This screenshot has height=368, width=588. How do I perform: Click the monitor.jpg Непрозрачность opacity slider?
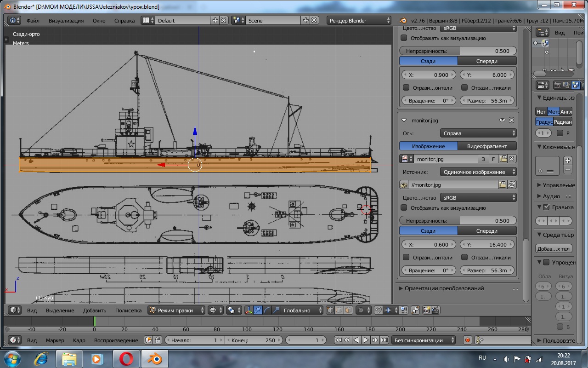pyautogui.click(x=458, y=221)
